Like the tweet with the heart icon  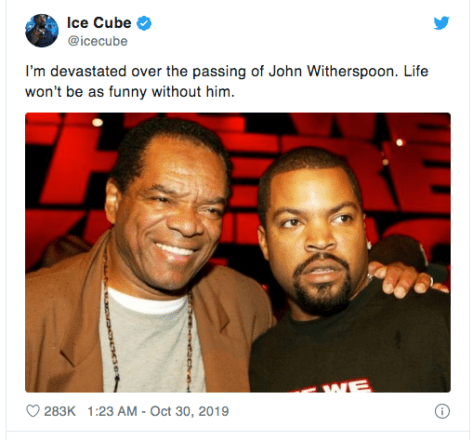[x=33, y=411]
